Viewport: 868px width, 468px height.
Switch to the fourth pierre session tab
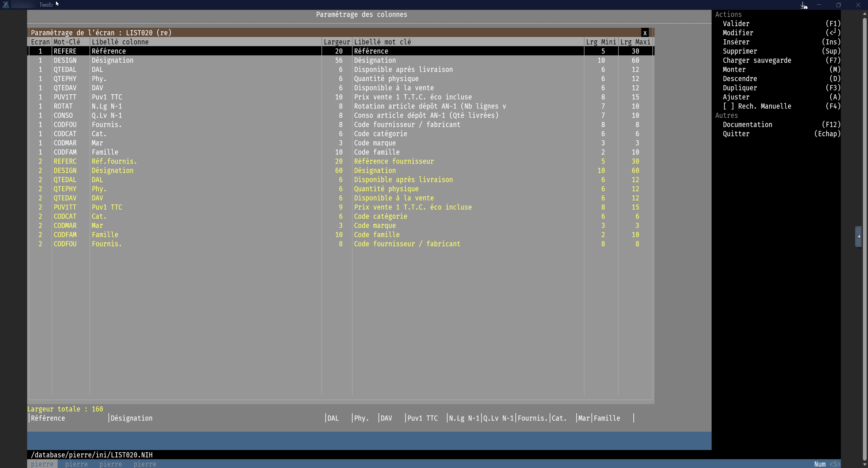(x=145, y=464)
